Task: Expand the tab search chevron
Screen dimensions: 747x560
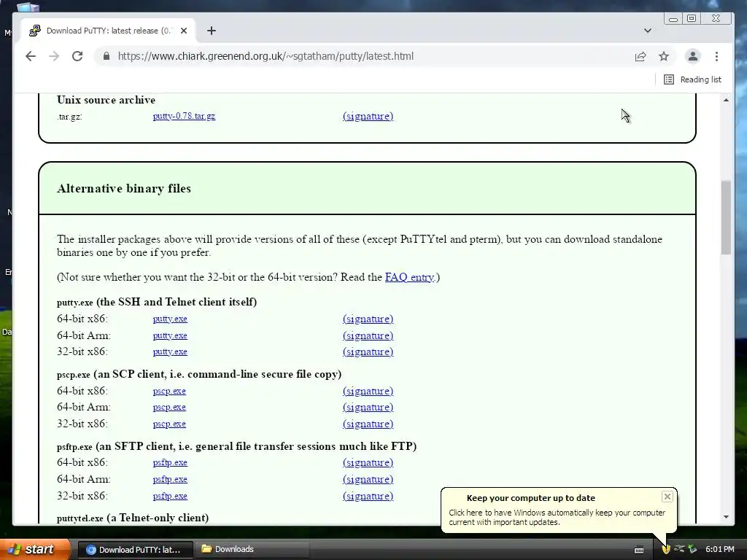Action: tap(648, 31)
